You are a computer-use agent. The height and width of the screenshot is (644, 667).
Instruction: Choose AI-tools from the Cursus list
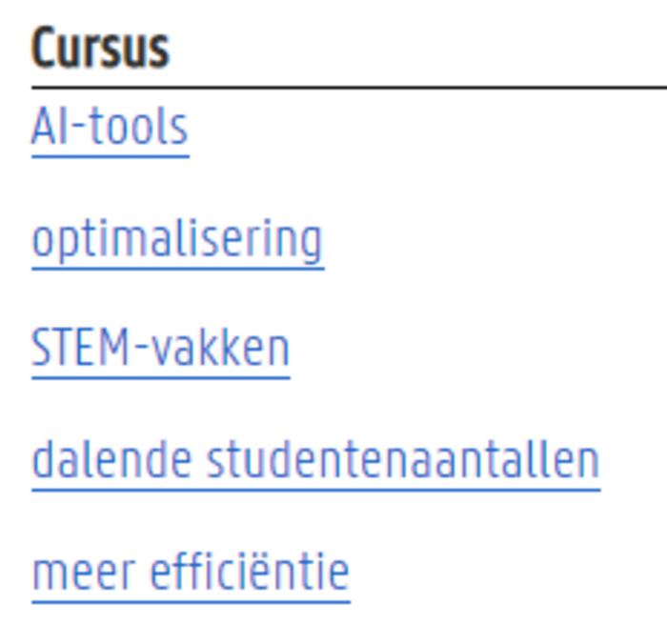(111, 127)
